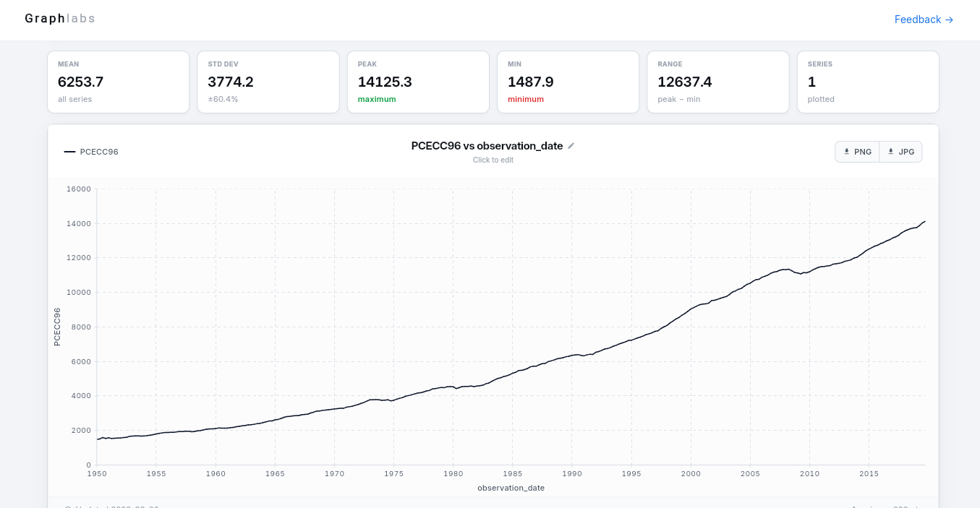The image size is (980, 508).
Task: Edit the 'PCECC96 vs observation_date' title
Action: tap(487, 146)
